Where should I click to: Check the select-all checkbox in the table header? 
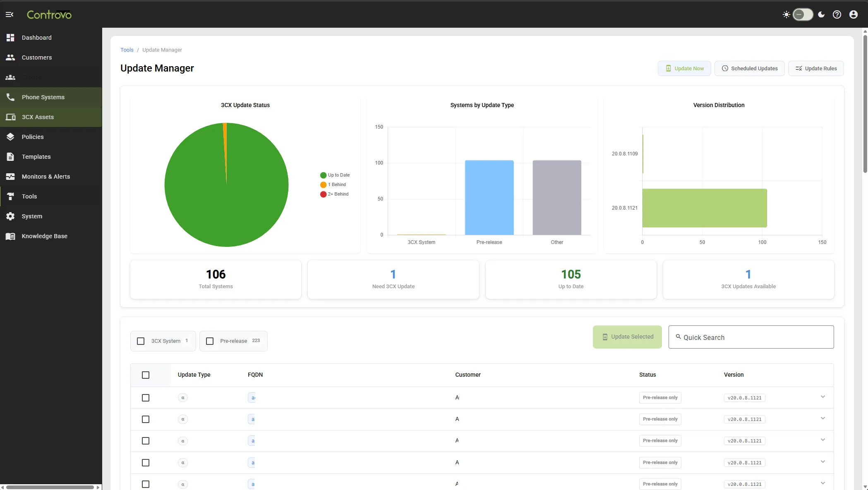[146, 375]
